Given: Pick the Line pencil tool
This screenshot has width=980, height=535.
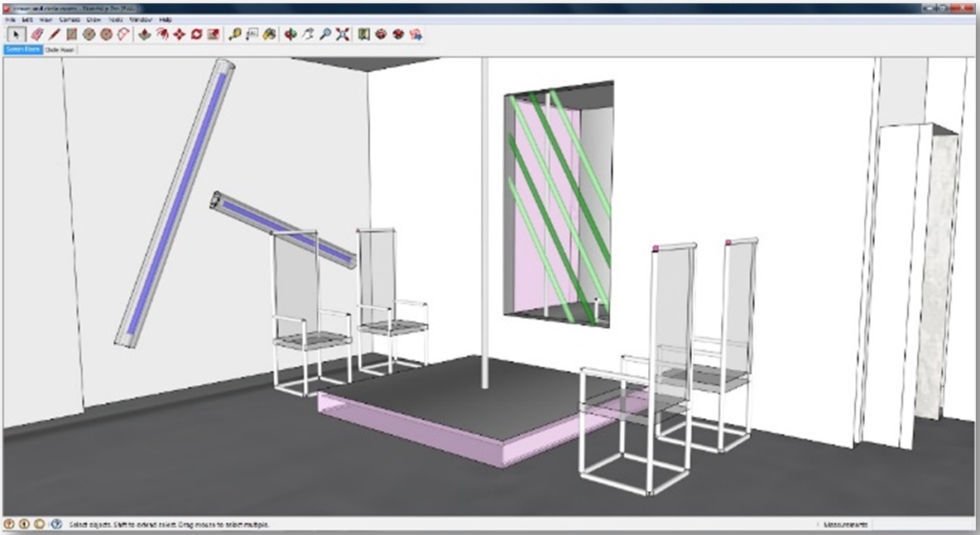Looking at the screenshot, I should [55, 35].
